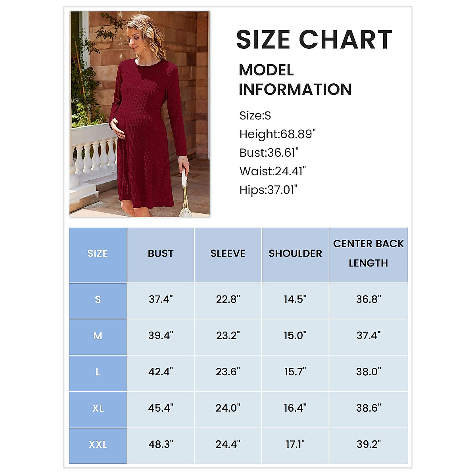Click the M size row label

click(x=98, y=336)
